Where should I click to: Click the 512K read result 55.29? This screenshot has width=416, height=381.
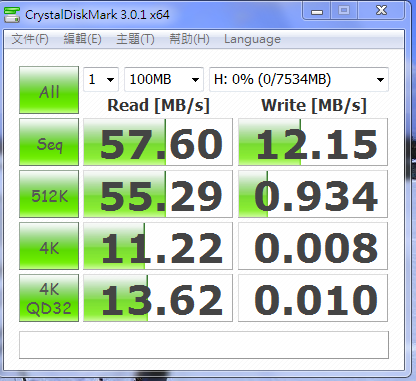point(158,194)
